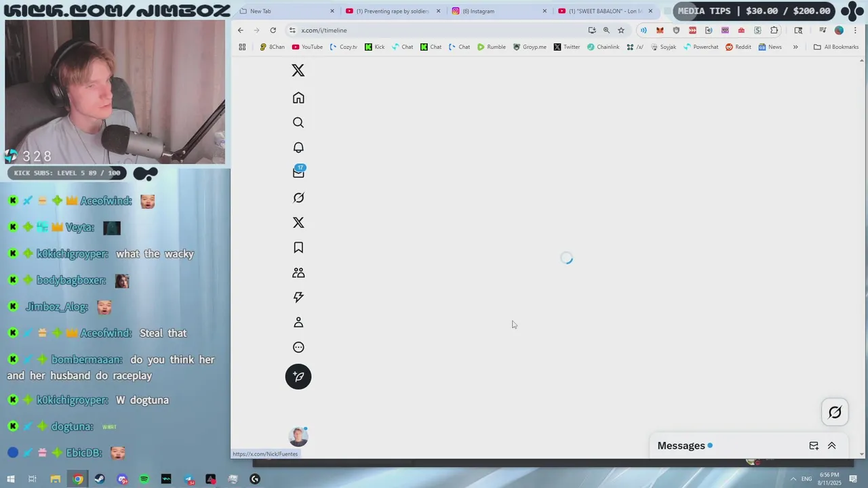Image resolution: width=868 pixels, height=488 pixels.
Task: Open Steam from the taskbar
Action: [x=100, y=479]
